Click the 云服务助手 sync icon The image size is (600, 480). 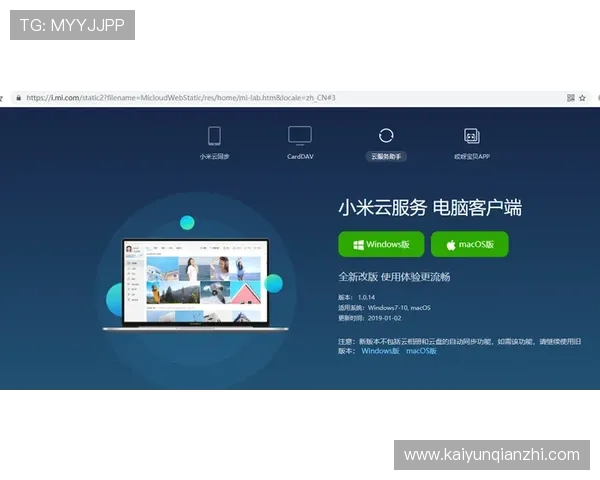pyautogui.click(x=386, y=136)
